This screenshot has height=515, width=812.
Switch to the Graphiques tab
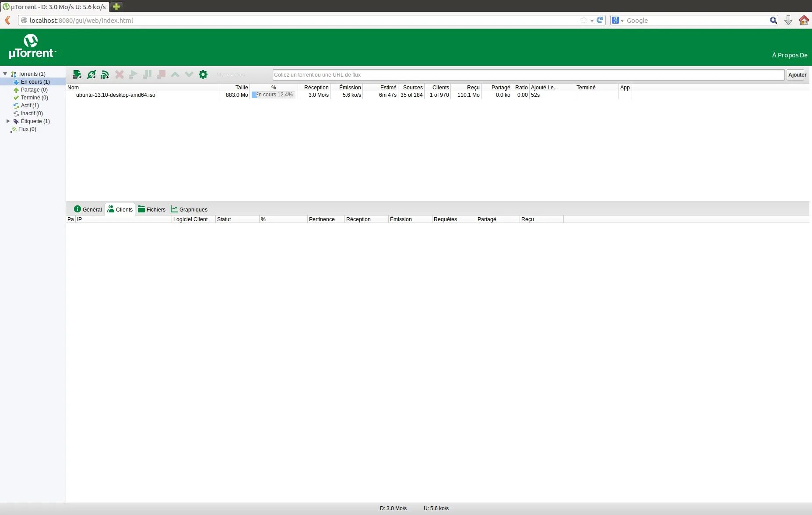tap(189, 209)
